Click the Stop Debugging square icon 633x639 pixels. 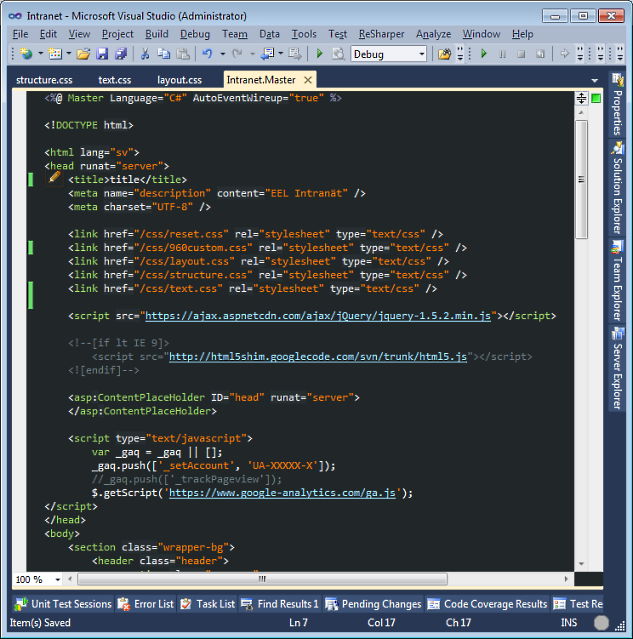[x=521, y=54]
